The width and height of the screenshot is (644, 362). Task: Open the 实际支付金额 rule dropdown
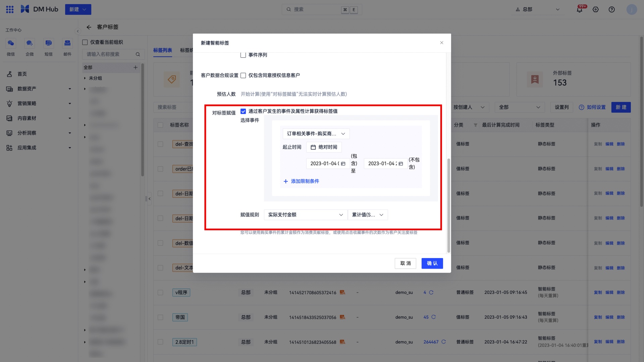(306, 215)
